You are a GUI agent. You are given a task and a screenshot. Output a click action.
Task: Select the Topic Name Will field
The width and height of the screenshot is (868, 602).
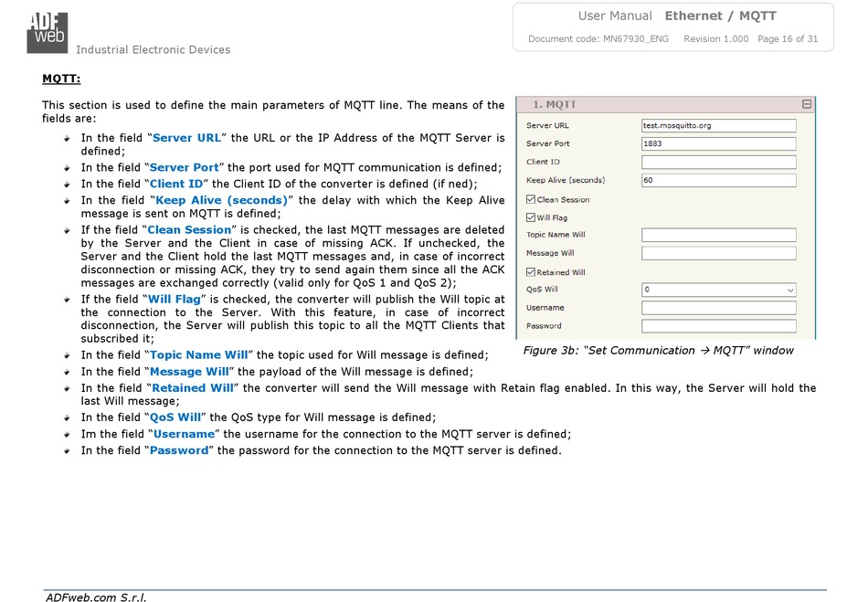718,235
